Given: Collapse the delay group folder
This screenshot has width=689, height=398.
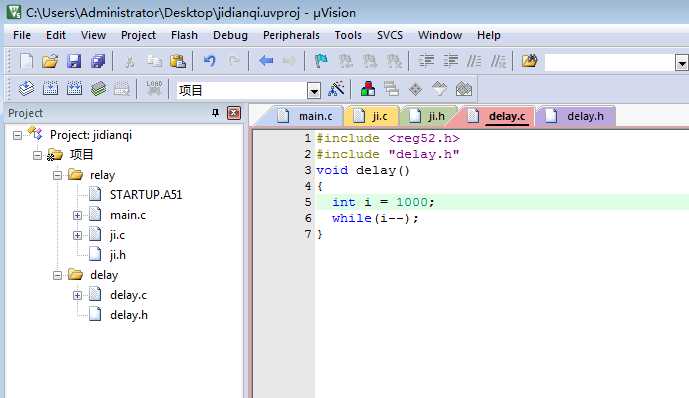Looking at the screenshot, I should 57,275.
